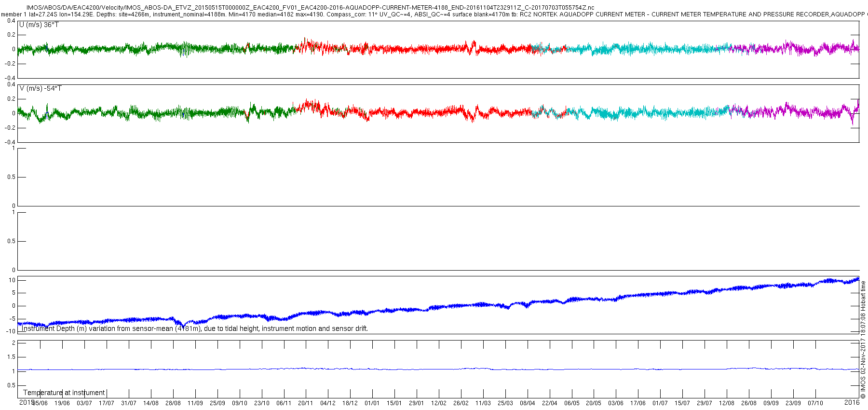The image size is (868, 410).
Task: Select the '03/06' date tick label
Action: (x=615, y=403)
